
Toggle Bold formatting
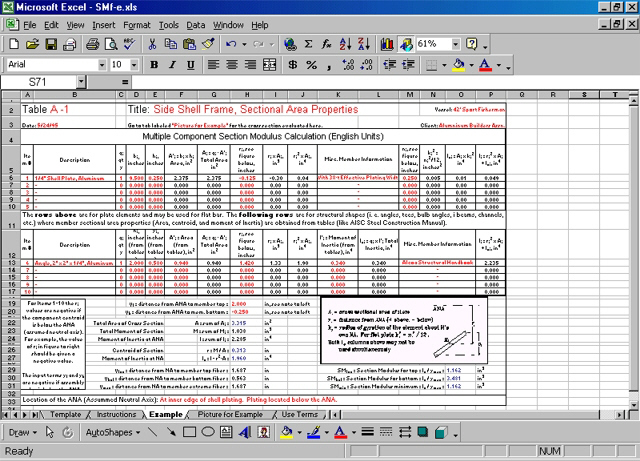click(154, 65)
